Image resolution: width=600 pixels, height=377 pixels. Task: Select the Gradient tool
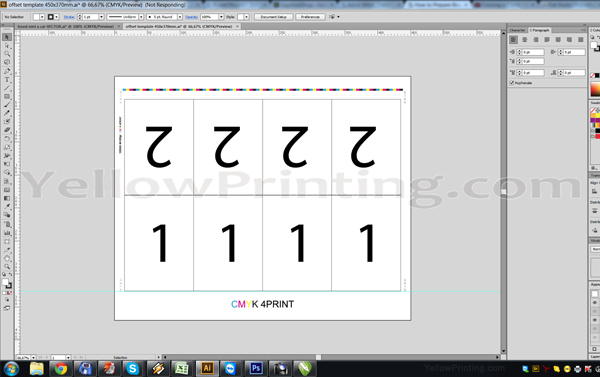coord(7,198)
